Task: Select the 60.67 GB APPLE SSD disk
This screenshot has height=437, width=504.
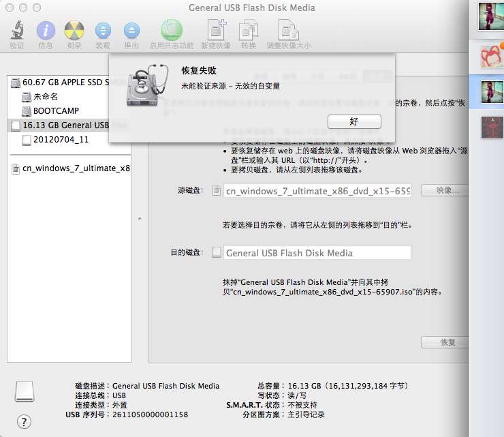Action: [x=60, y=82]
